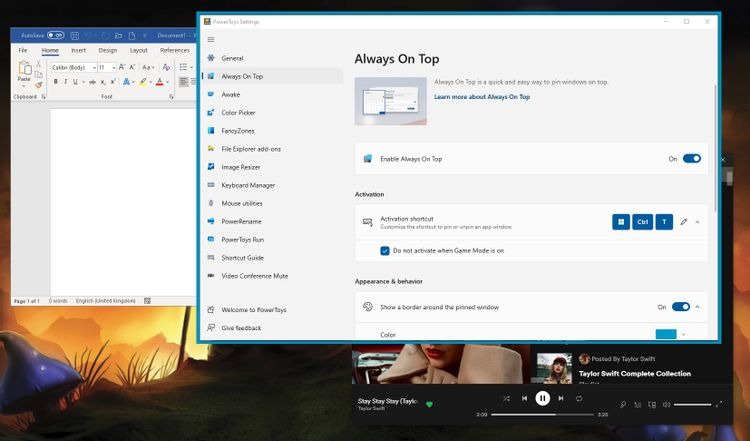Image resolution: width=750 pixels, height=441 pixels.
Task: Toggle shuffle in Spotify
Action: pyautogui.click(x=506, y=398)
